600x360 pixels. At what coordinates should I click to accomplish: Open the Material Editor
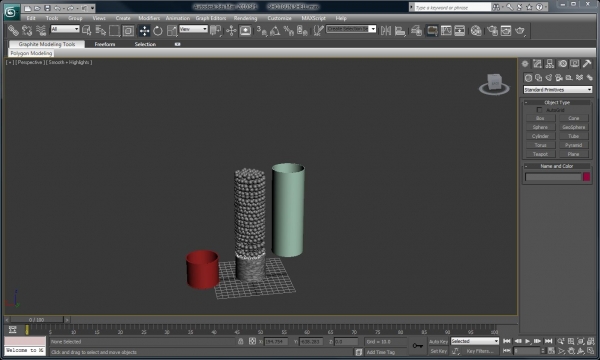476,31
